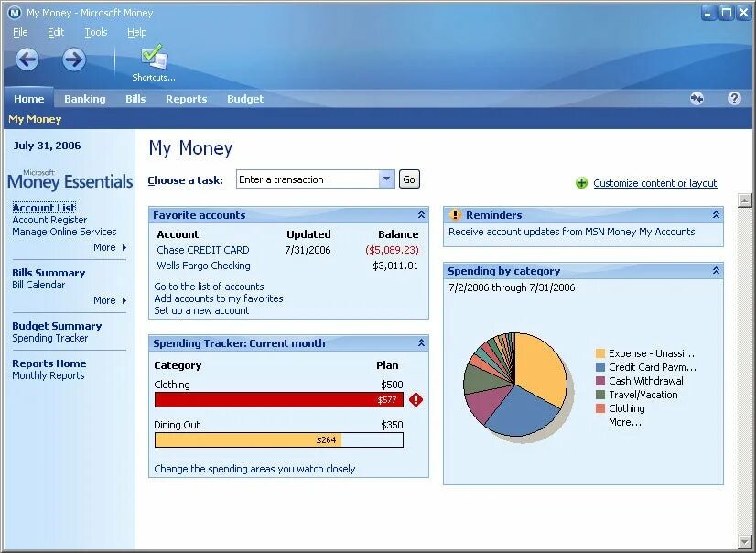Click the ($5,089.23) balance value
Image resolution: width=756 pixels, height=553 pixels.
(392, 250)
